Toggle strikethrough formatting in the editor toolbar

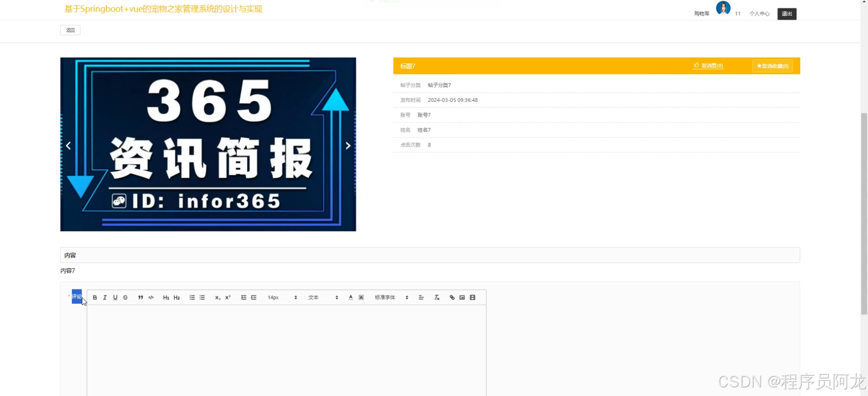tap(125, 297)
